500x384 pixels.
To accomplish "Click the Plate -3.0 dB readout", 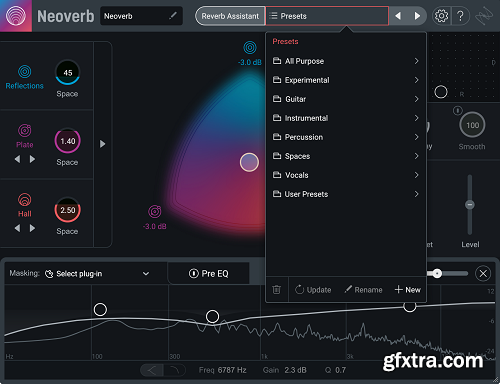I will point(155,227).
